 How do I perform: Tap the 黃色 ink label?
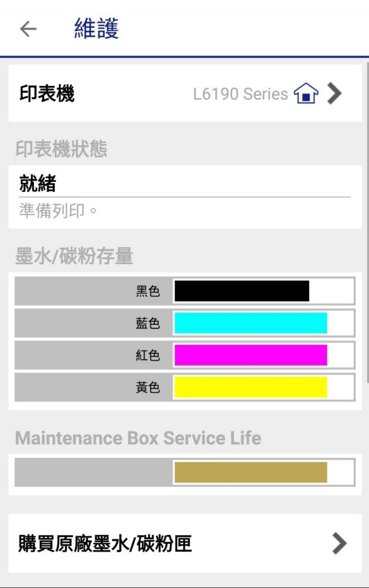(x=148, y=387)
